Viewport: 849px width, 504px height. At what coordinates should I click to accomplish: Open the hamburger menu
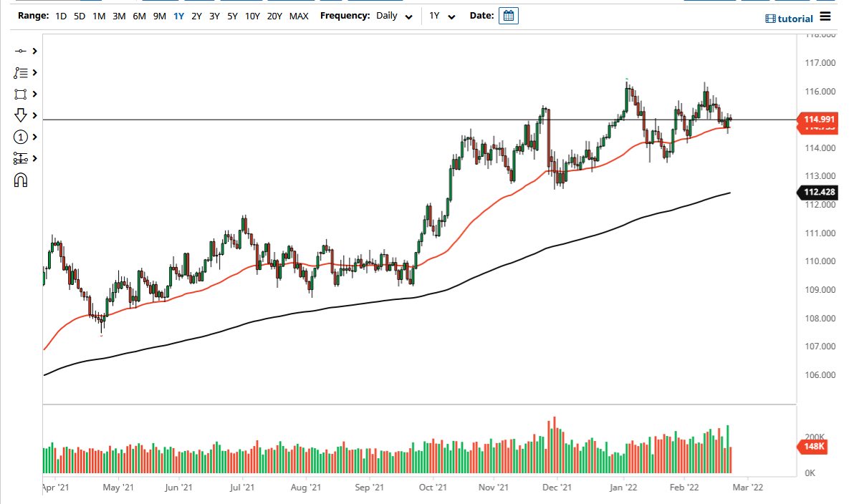tap(825, 17)
